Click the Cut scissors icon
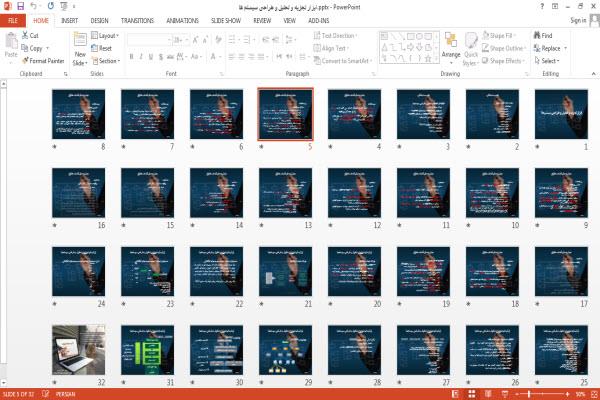The height and width of the screenshot is (400, 600). [25, 35]
